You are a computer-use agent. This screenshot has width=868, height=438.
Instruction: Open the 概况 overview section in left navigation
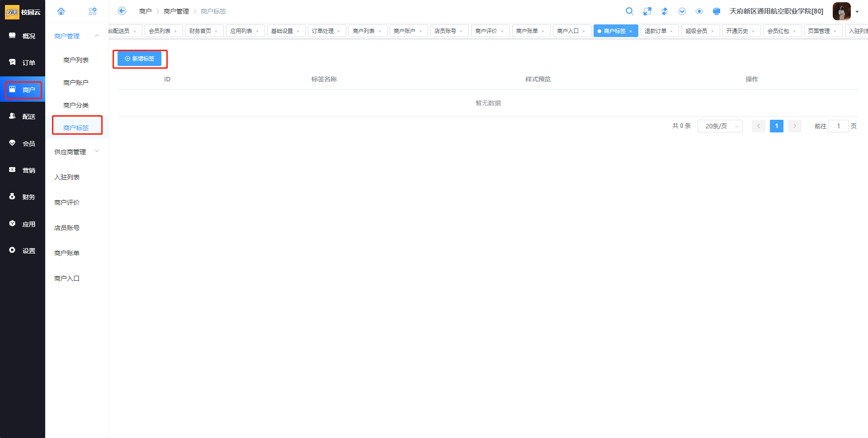coord(23,36)
